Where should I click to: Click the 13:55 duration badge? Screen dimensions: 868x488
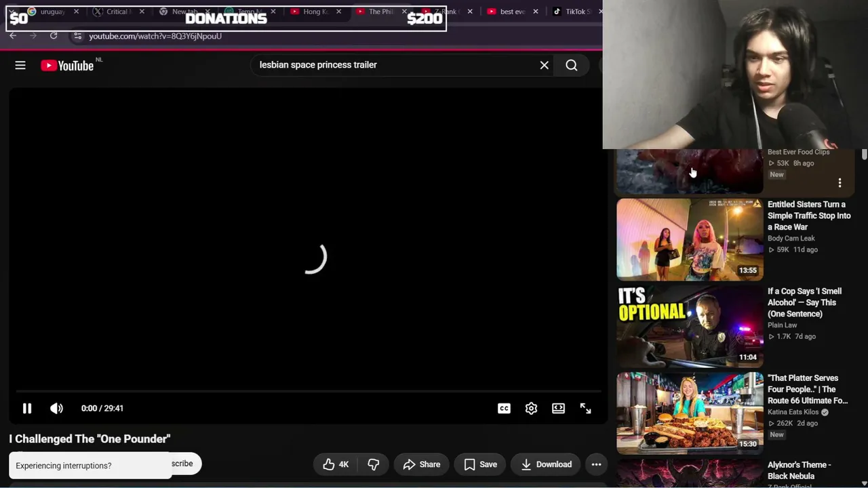click(748, 270)
